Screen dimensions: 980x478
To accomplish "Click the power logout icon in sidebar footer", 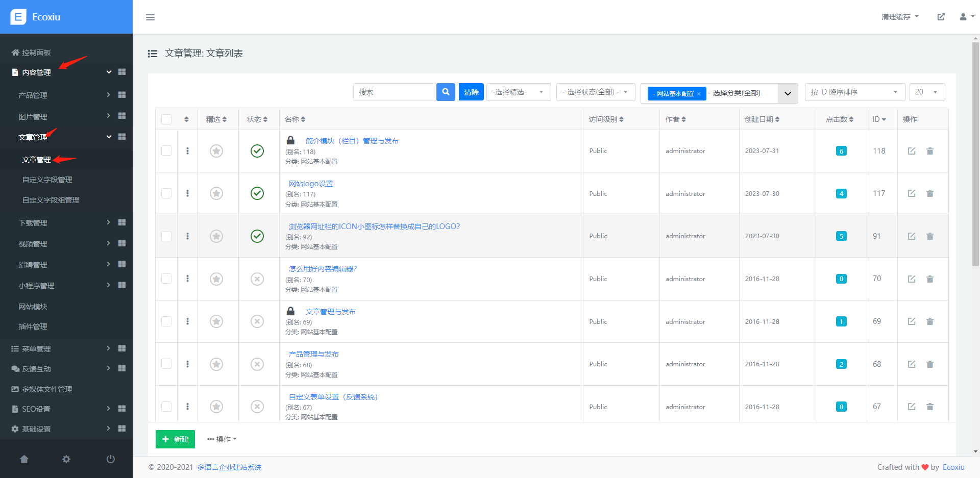I will tap(110, 459).
